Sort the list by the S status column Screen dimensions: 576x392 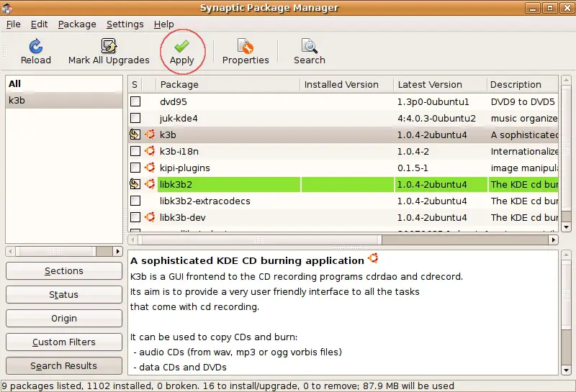tap(135, 84)
